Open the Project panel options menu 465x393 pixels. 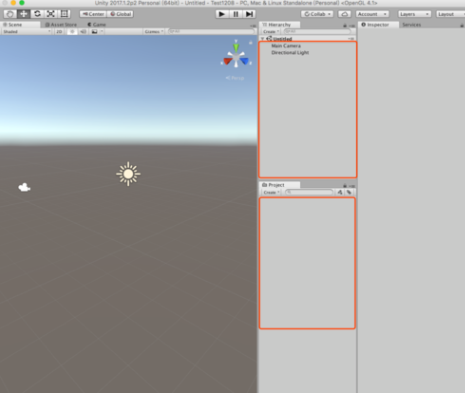coord(352,186)
